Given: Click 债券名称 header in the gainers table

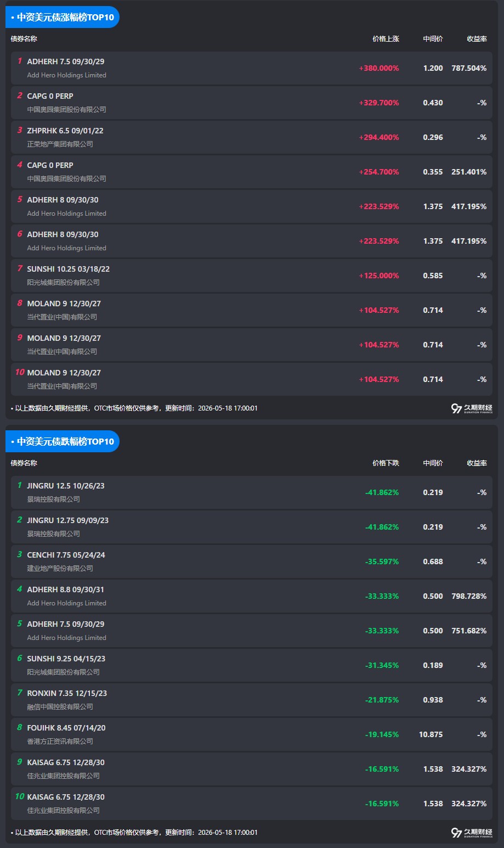Looking at the screenshot, I should (24, 39).
